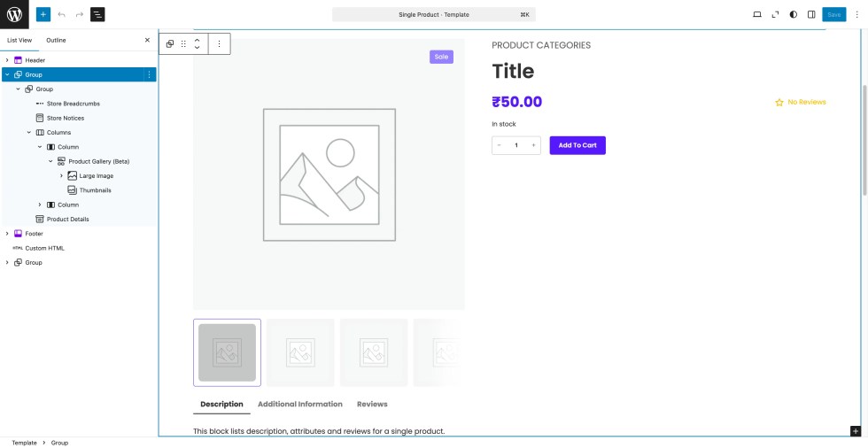The image size is (868, 448).
Task: Click the Custom HTML block icon
Action: coord(18,248)
